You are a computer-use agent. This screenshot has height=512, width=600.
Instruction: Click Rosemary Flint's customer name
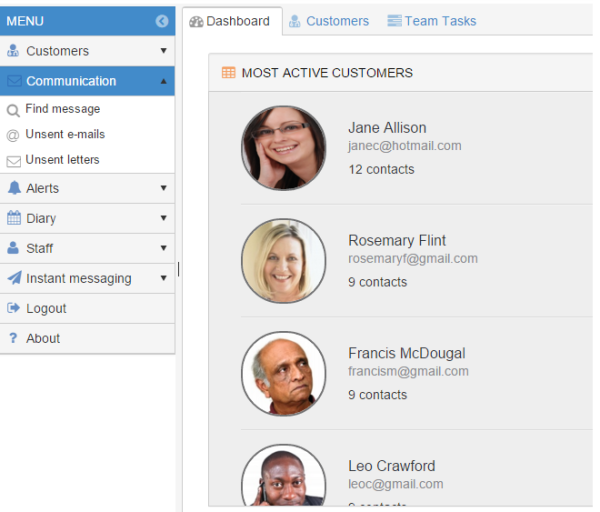(x=396, y=240)
